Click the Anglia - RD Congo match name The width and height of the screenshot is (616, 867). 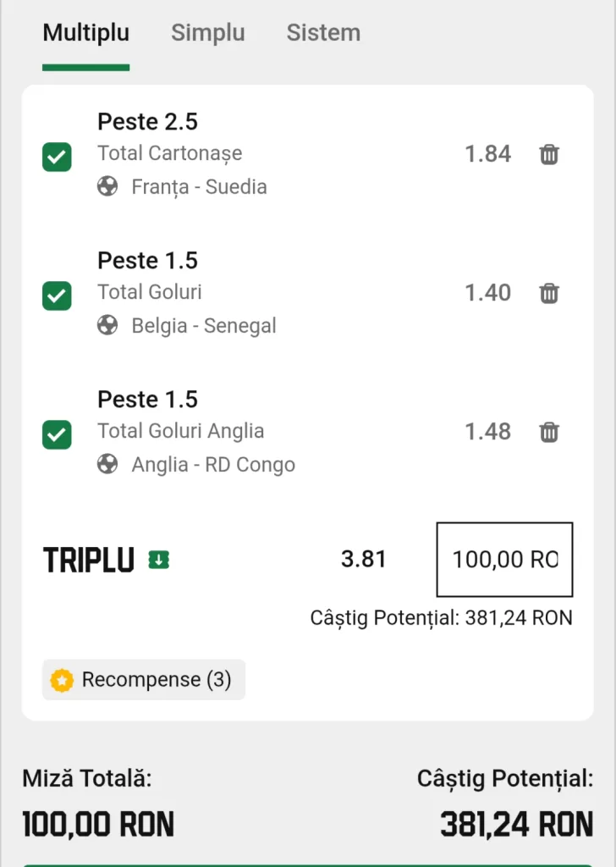(x=213, y=465)
